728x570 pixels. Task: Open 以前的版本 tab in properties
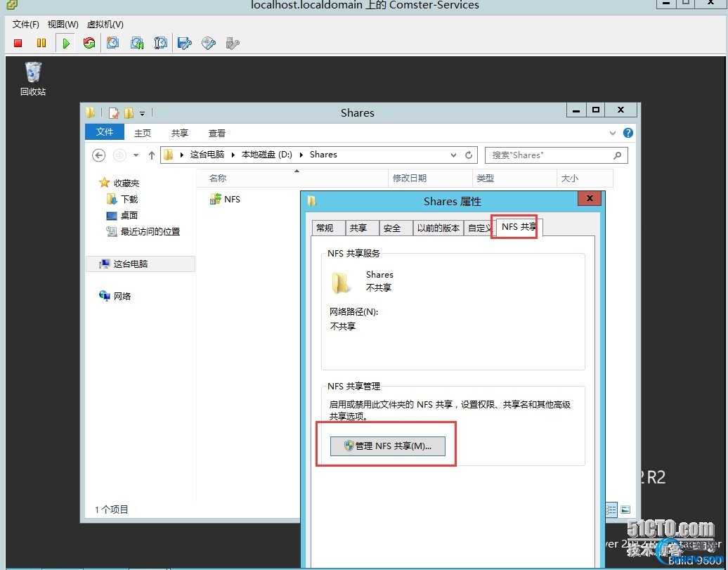(438, 228)
